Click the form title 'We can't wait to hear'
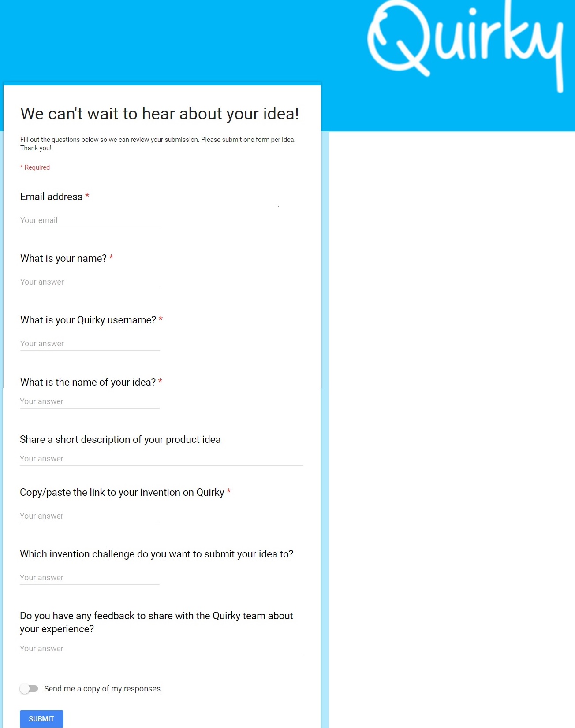This screenshot has width=575, height=728. click(160, 114)
